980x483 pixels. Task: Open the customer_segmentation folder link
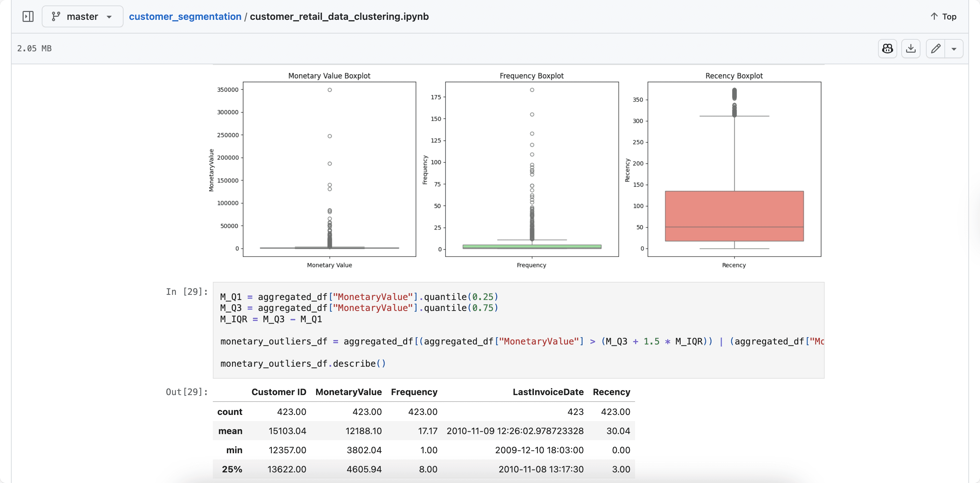click(185, 16)
